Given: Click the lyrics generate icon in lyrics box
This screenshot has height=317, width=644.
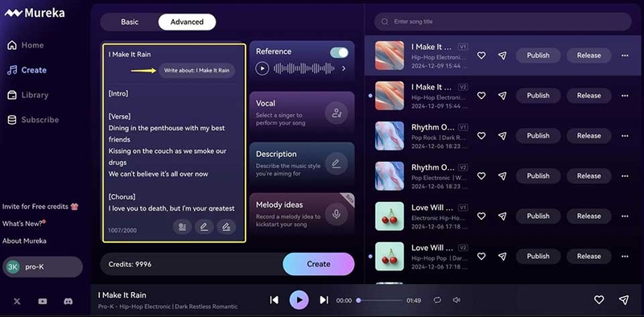Looking at the screenshot, I should [183, 227].
